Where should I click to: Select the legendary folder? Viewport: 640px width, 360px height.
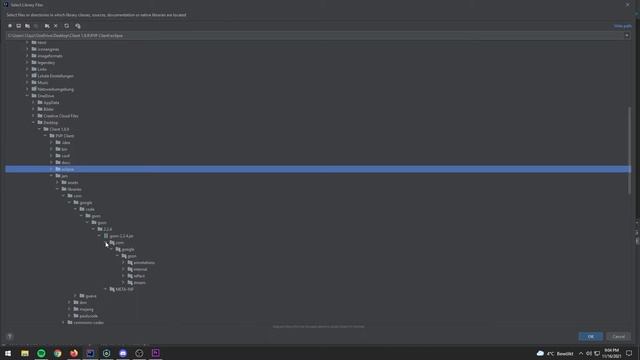46,62
